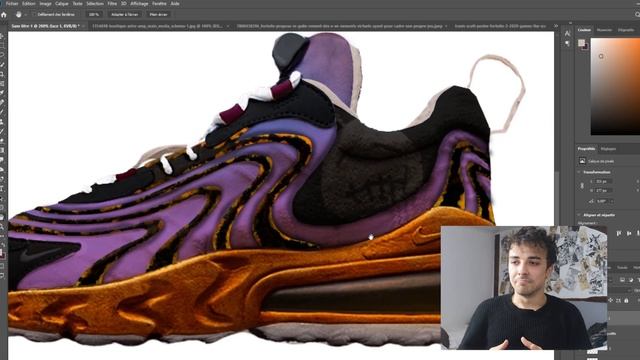
Task: Open the 3D menu
Action: [124, 3]
